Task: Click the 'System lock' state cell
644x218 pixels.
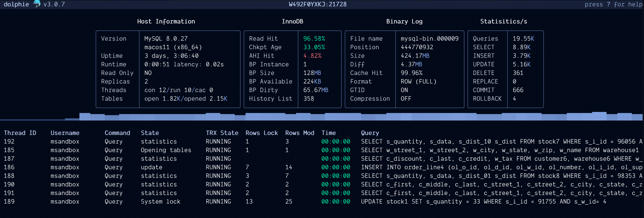Action: point(160,202)
